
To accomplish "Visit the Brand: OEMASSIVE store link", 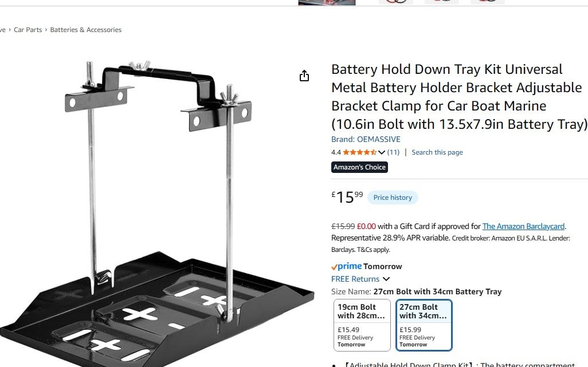I will 366,139.
